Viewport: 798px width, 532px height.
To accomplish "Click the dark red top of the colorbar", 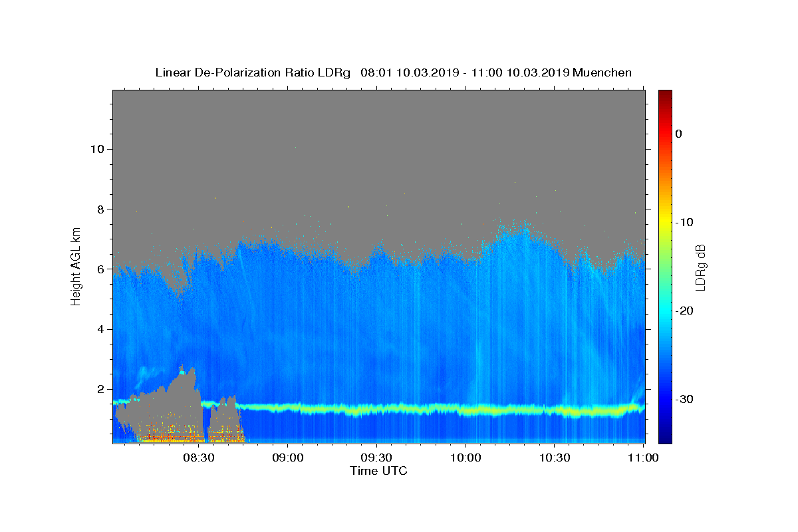I will [665, 94].
